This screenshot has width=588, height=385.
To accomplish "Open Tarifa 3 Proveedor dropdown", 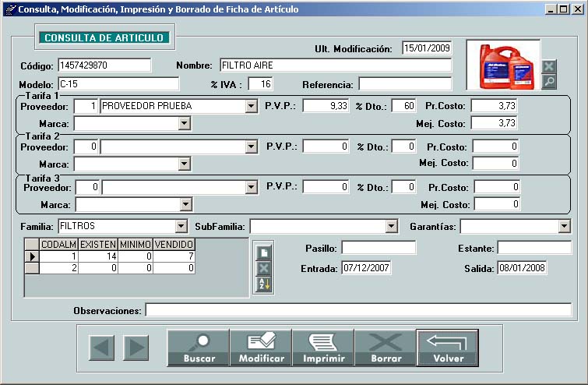I will click(252, 187).
